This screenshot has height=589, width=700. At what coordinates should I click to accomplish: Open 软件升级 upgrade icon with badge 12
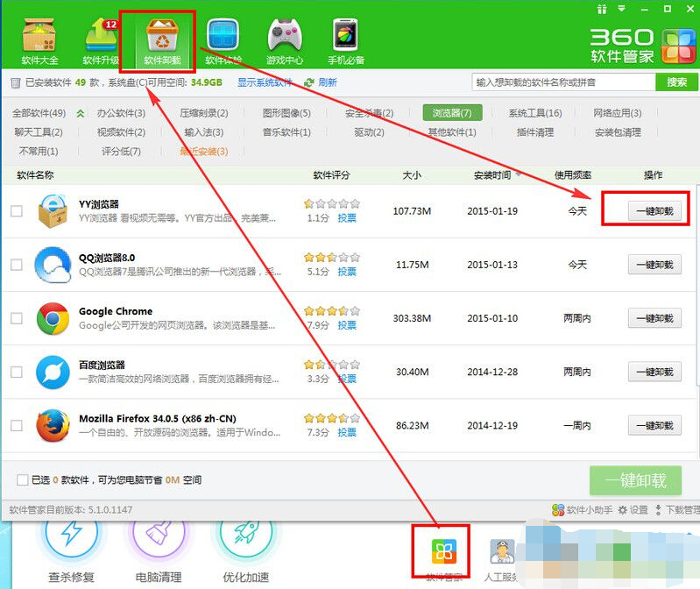(x=101, y=40)
